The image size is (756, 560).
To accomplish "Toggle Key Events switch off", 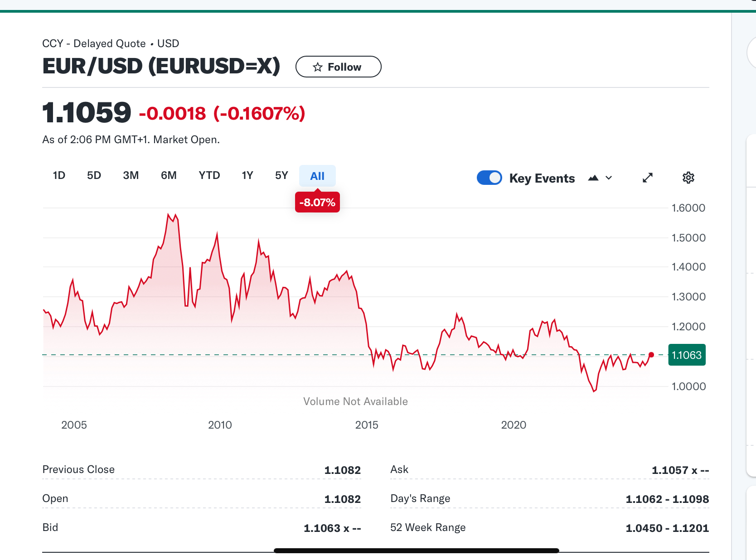I will [489, 178].
